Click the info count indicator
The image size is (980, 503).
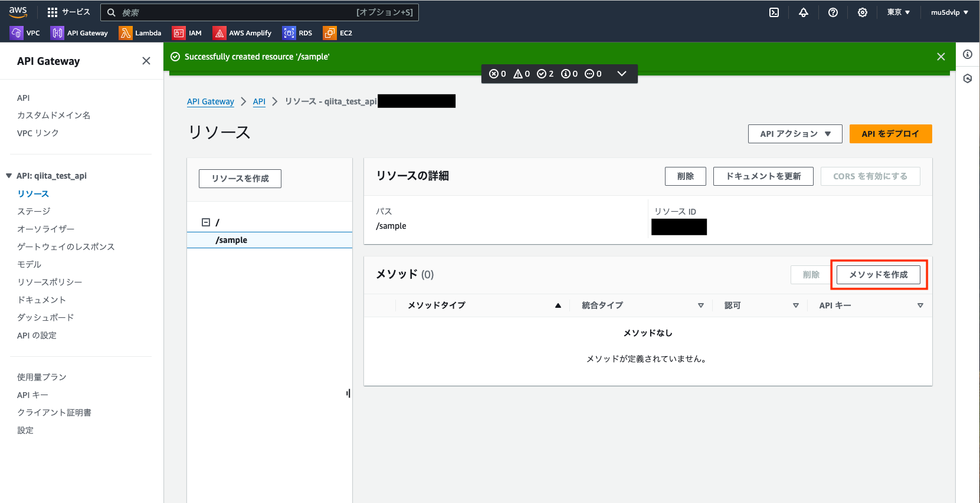[569, 74]
